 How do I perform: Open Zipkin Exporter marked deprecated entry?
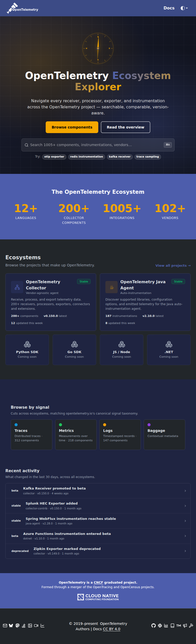(98, 551)
